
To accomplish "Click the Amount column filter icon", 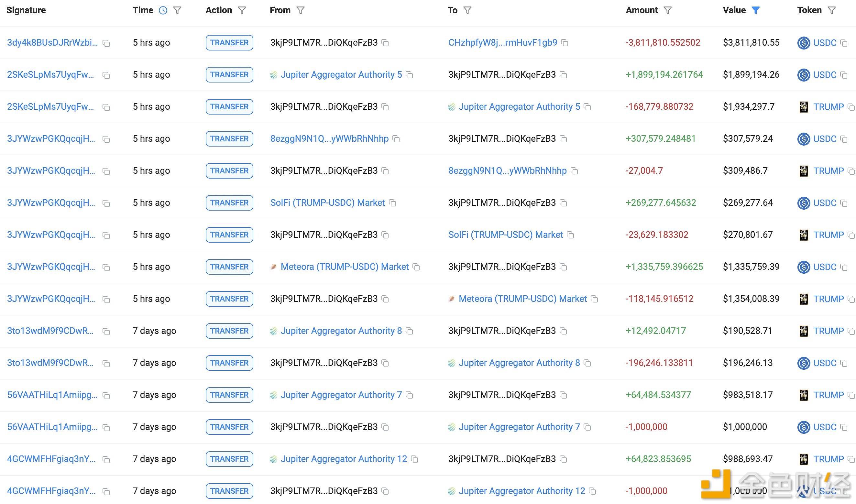I will pos(667,10).
